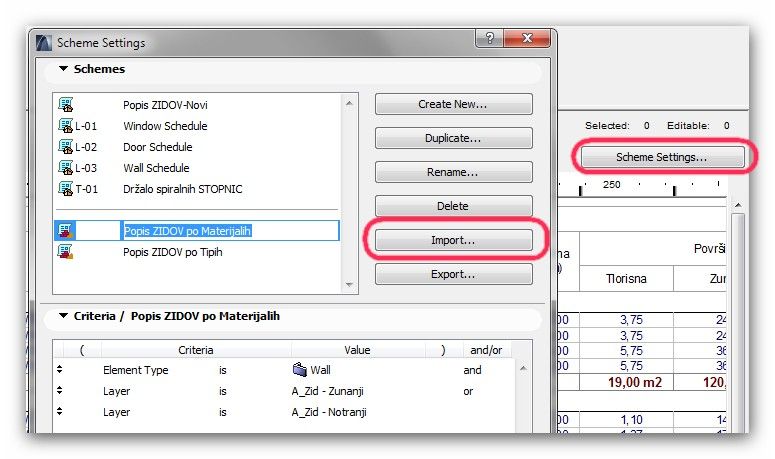
Task: Click the 'and' operator in Element Type row
Action: (x=472, y=370)
